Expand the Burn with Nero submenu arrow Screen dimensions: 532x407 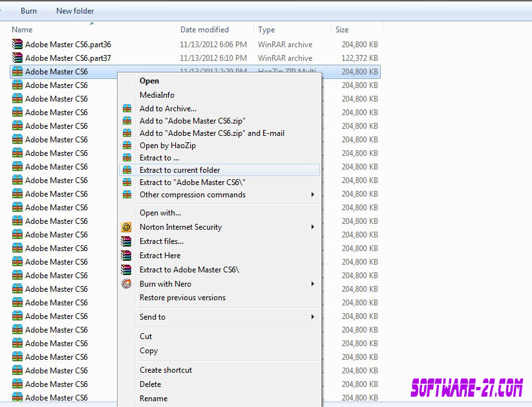click(x=312, y=283)
